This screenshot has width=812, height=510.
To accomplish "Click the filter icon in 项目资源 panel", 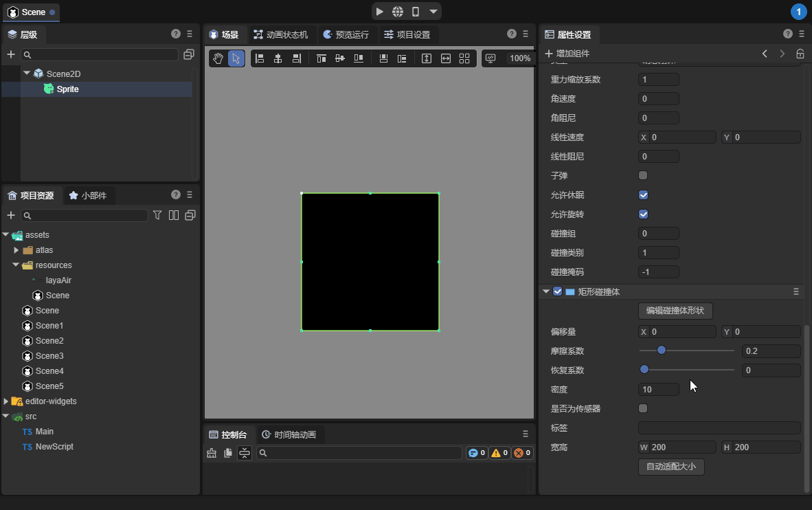I will click(157, 215).
